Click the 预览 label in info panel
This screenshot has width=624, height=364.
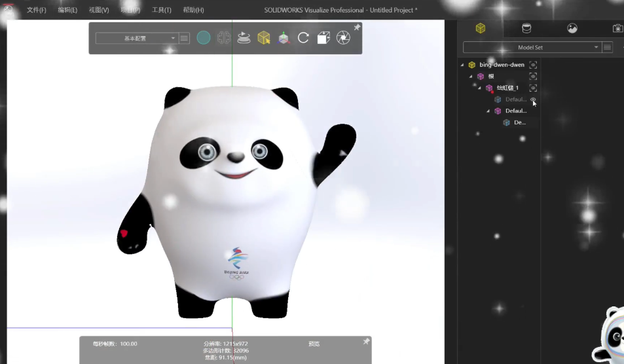[x=314, y=344]
